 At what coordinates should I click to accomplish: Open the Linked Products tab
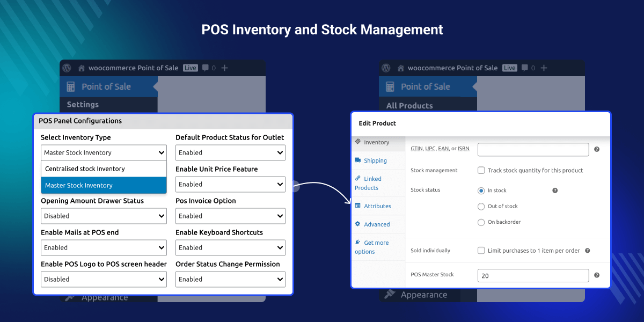(378, 183)
